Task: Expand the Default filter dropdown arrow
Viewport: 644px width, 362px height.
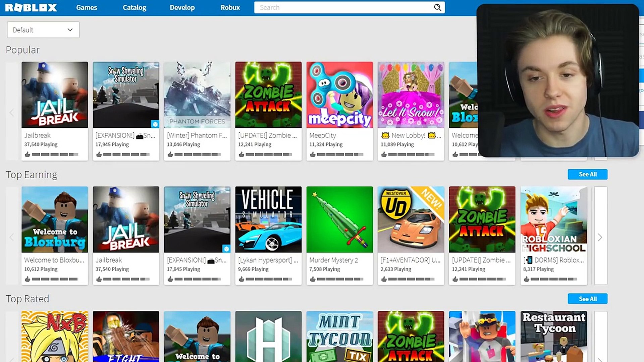Action: click(x=70, y=29)
